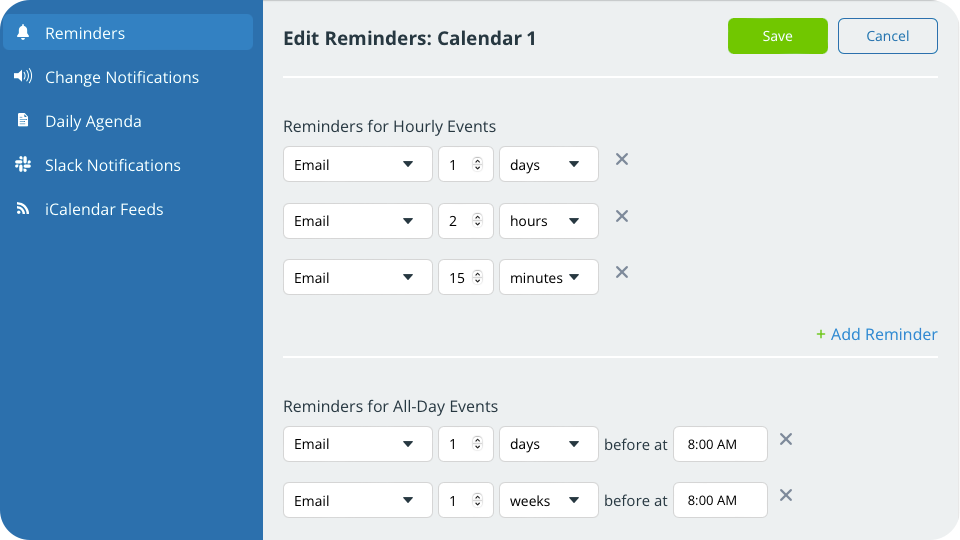Image resolution: width=960 pixels, height=540 pixels.
Task: Remove the 1 days hourly reminder
Action: [x=622, y=159]
